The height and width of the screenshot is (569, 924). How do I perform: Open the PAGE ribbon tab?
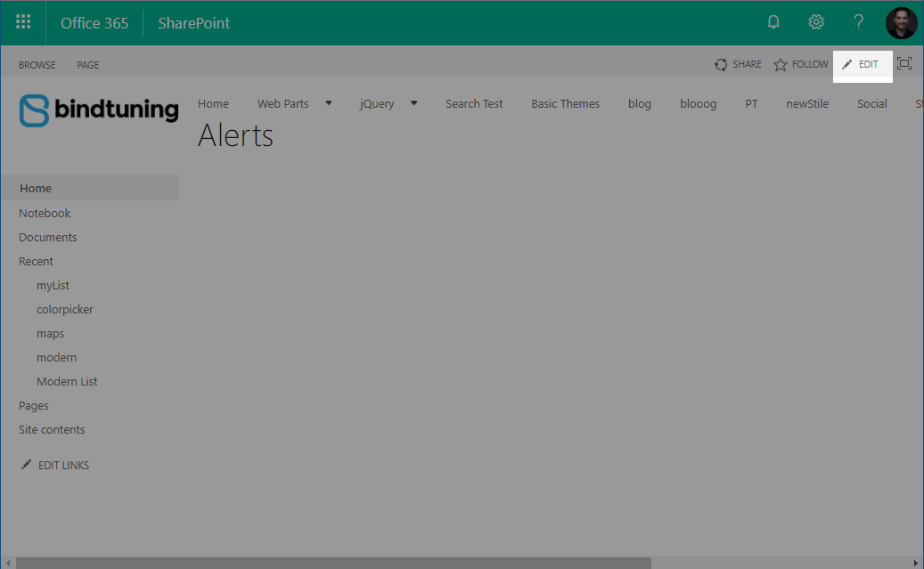coord(88,65)
